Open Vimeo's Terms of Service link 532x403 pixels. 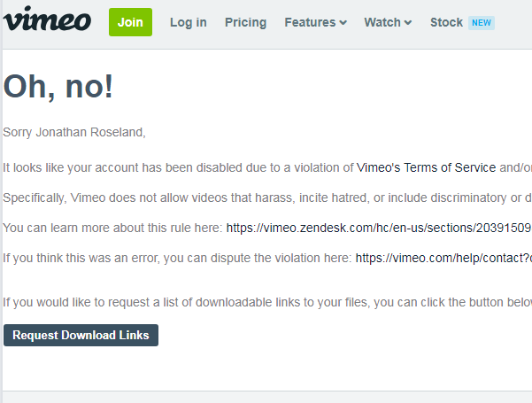tap(426, 167)
